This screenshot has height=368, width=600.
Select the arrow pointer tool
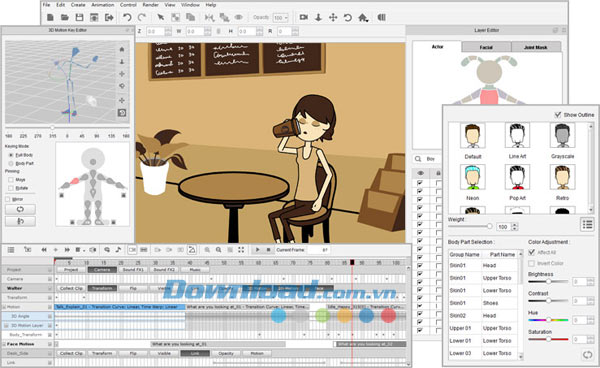click(161, 18)
